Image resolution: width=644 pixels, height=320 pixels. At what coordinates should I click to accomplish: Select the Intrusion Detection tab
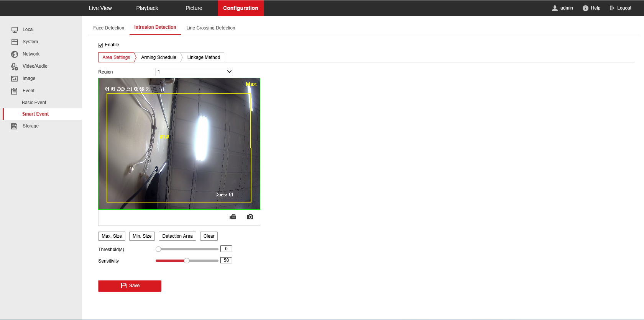click(155, 27)
